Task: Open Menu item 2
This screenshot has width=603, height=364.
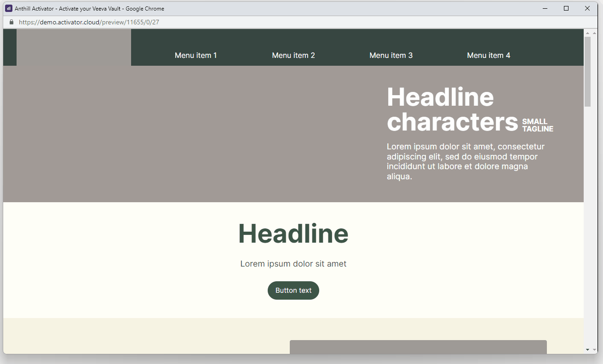Action: pyautogui.click(x=293, y=55)
